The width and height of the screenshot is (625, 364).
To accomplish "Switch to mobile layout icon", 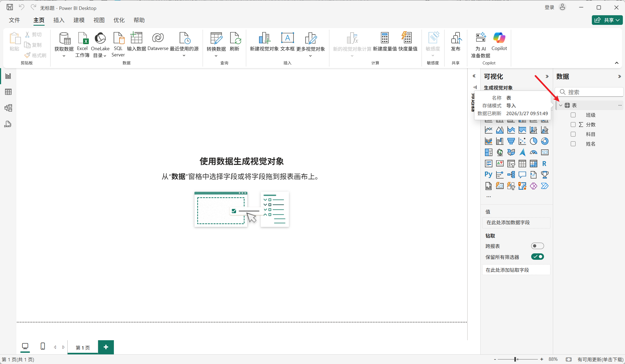I will point(43,346).
